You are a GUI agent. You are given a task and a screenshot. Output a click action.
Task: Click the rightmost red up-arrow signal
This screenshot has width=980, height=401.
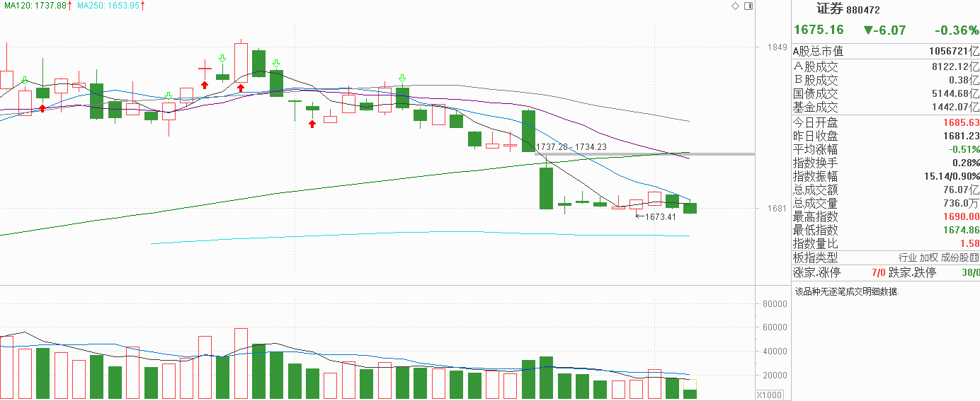pos(312,124)
